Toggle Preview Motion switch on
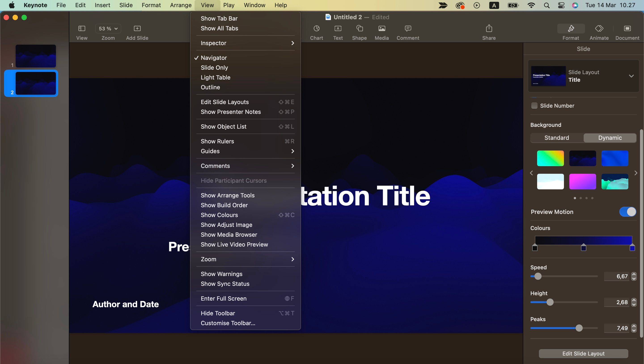This screenshot has height=364, width=644. 629,212
